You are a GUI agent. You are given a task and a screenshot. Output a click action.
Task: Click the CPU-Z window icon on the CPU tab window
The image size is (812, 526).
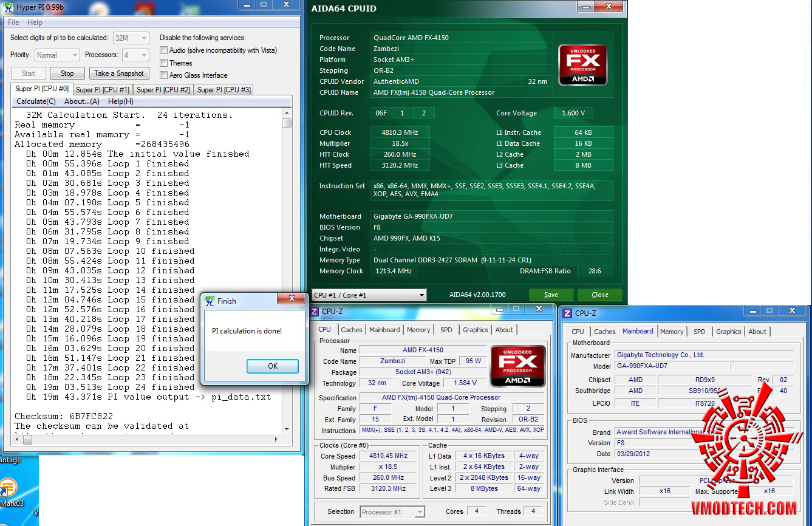click(314, 312)
